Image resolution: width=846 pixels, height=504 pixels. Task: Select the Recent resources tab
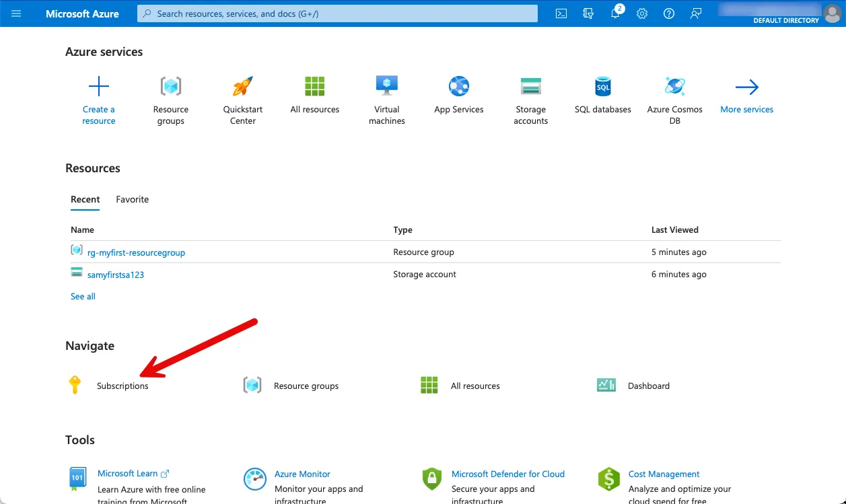[85, 199]
